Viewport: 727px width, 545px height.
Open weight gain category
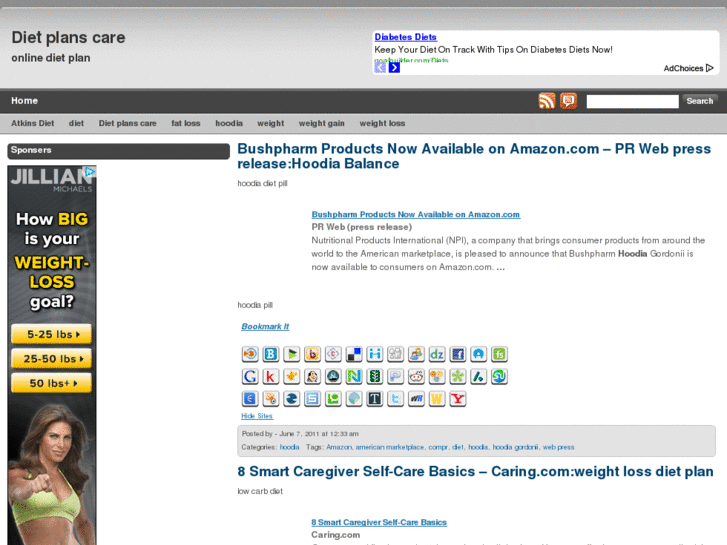[x=322, y=123]
